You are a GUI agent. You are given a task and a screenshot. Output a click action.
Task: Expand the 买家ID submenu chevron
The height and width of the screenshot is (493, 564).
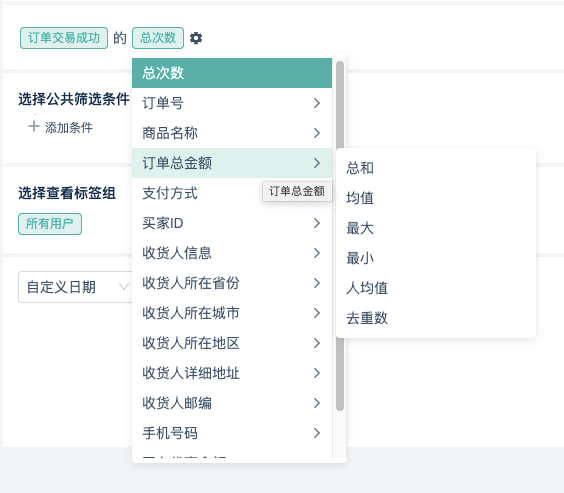point(317,223)
